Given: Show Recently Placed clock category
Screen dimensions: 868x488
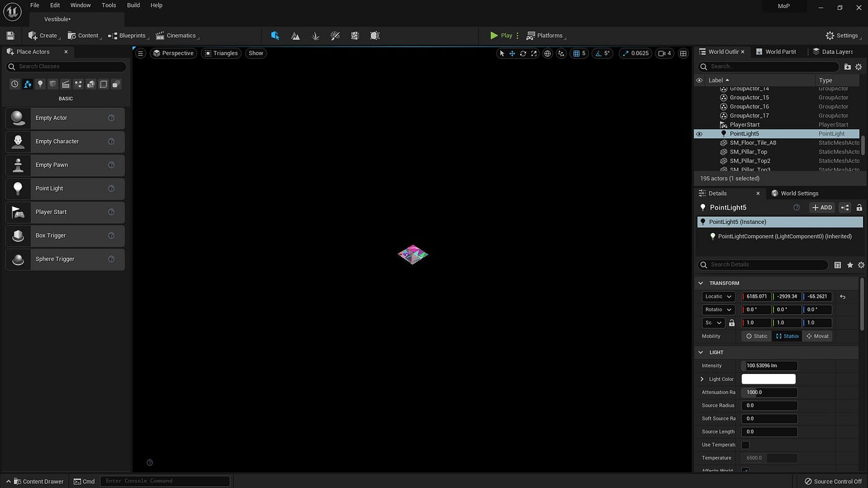Looking at the screenshot, I should tap(15, 84).
